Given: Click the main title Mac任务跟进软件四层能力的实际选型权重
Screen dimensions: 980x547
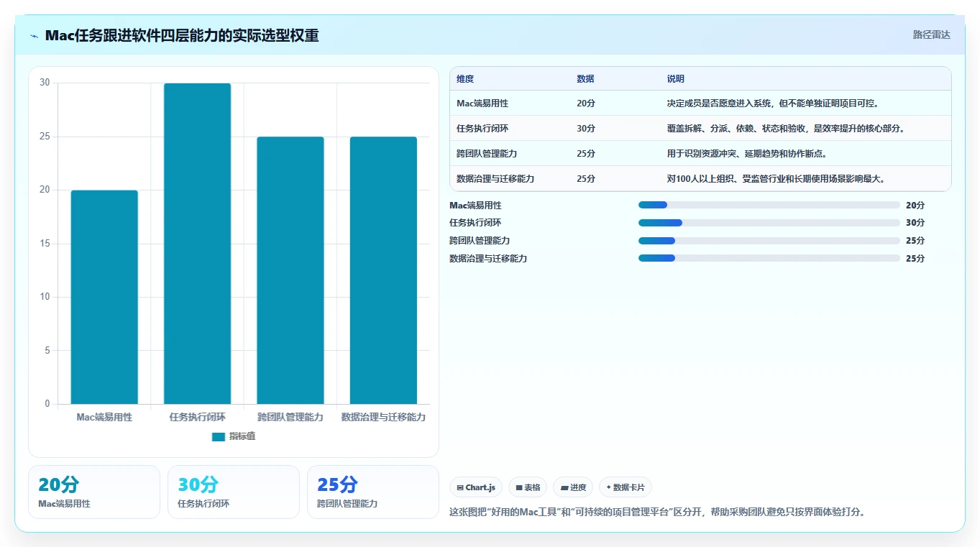Looking at the screenshot, I should click(182, 35).
